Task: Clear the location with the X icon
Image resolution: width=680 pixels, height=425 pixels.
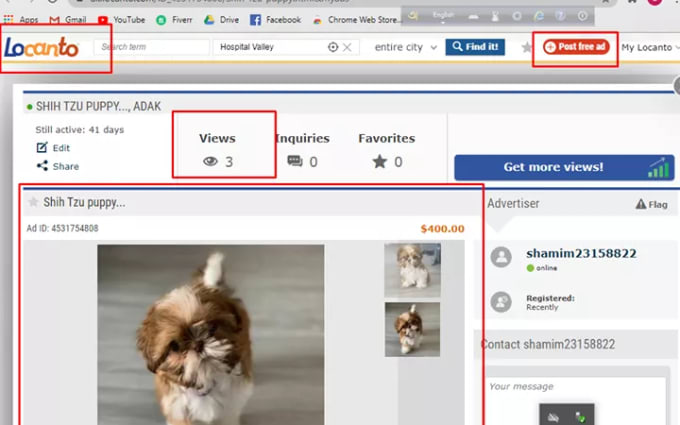Action: [x=347, y=47]
